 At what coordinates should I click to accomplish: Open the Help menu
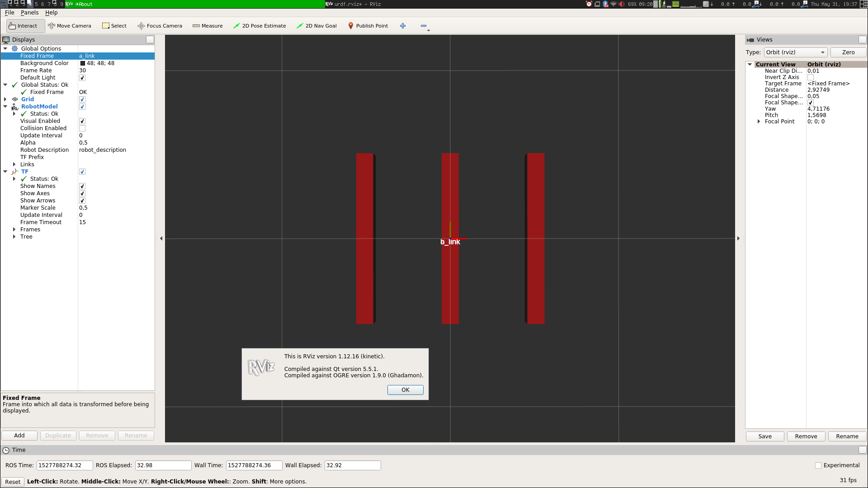[x=51, y=13]
